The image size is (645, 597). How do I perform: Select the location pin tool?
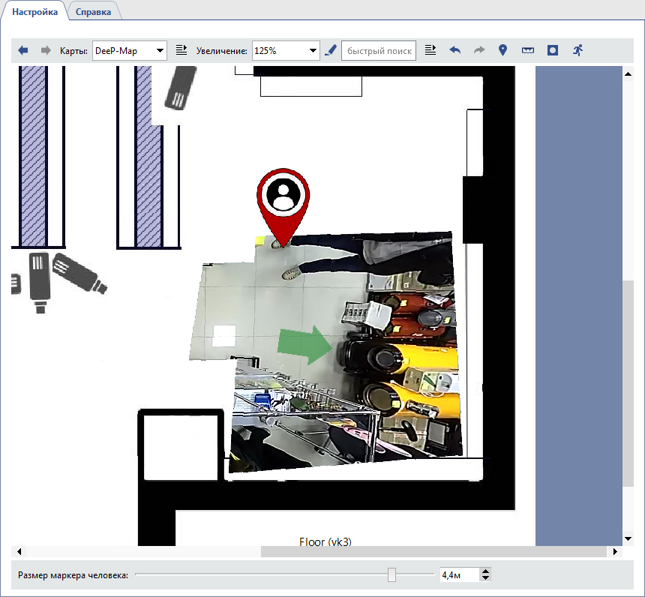point(503,50)
